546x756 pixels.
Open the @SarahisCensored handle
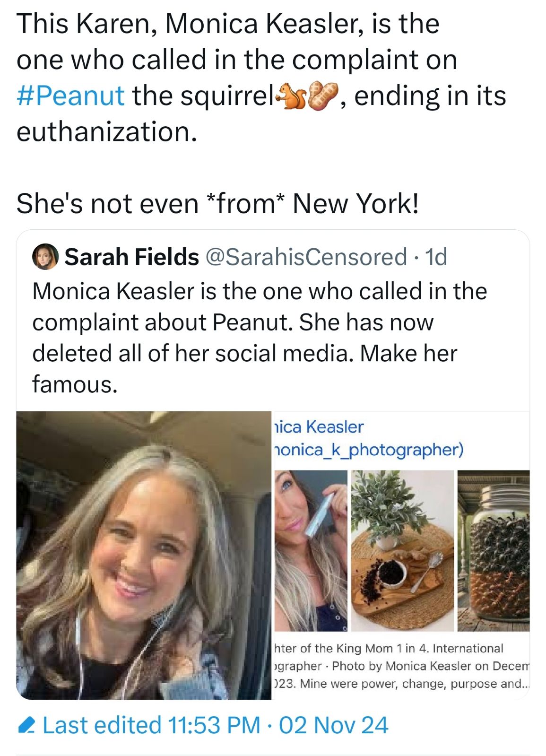click(x=305, y=257)
